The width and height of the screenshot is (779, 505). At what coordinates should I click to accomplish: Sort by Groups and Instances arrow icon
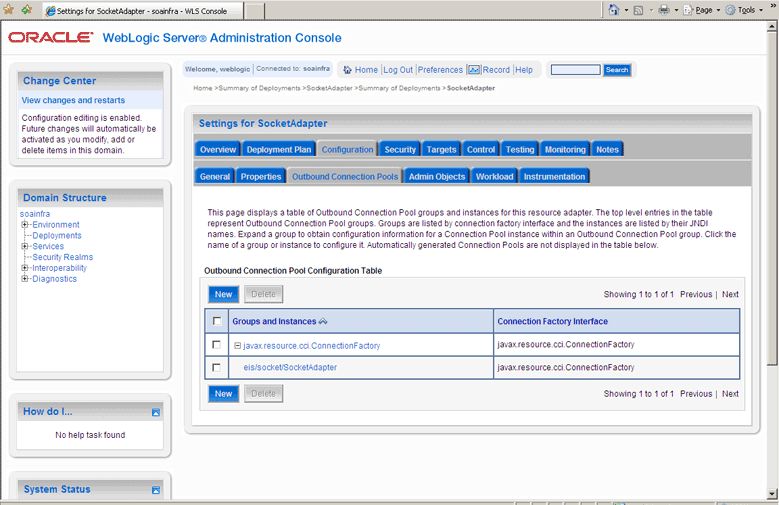323,322
